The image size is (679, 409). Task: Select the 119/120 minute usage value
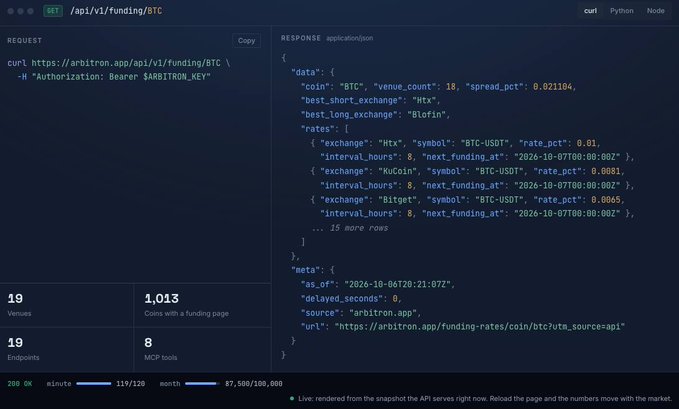pos(130,384)
